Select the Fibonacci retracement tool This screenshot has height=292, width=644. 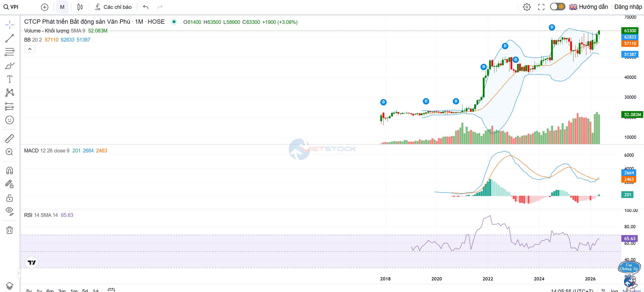[x=10, y=52]
